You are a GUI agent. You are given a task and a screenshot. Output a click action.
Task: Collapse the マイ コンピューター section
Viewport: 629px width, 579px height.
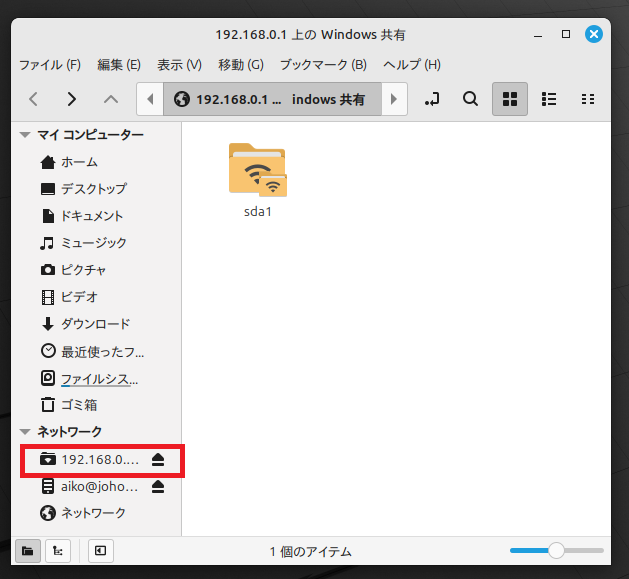[25, 135]
